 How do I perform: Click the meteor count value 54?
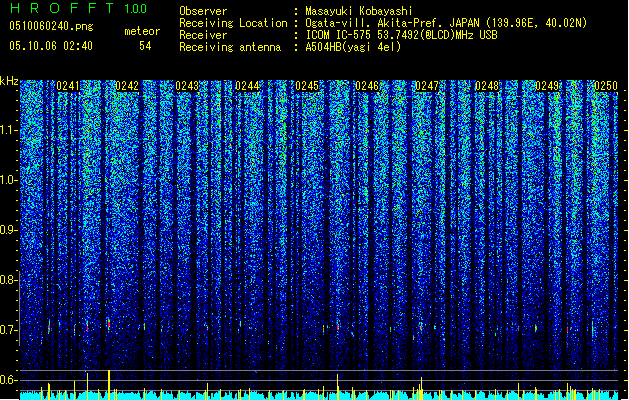[x=145, y=46]
